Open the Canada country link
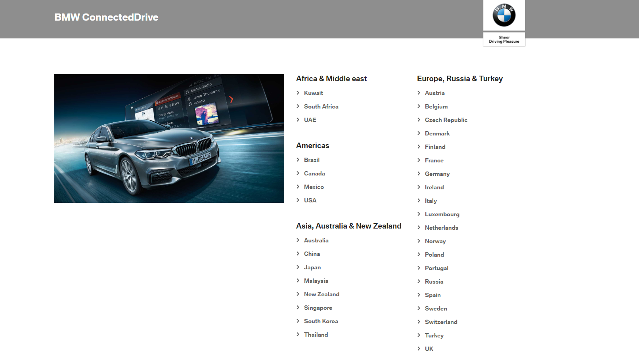This screenshot has height=364, width=639. [314, 173]
